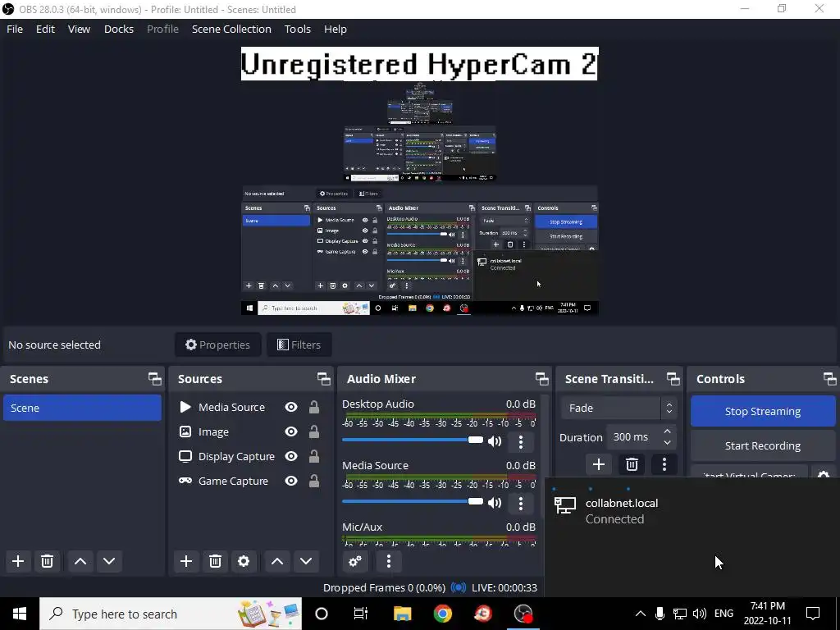The height and width of the screenshot is (630, 840).
Task: Toggle lock on Image source
Action: coord(314,431)
